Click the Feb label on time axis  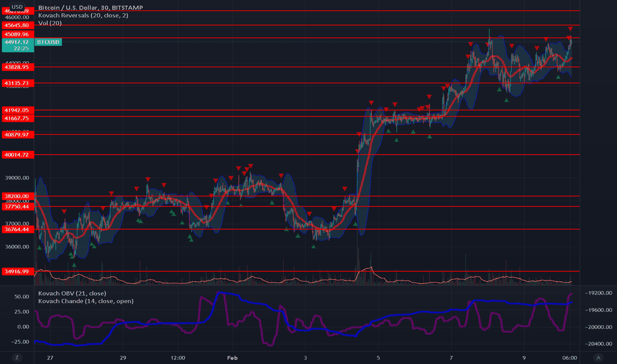(232, 357)
